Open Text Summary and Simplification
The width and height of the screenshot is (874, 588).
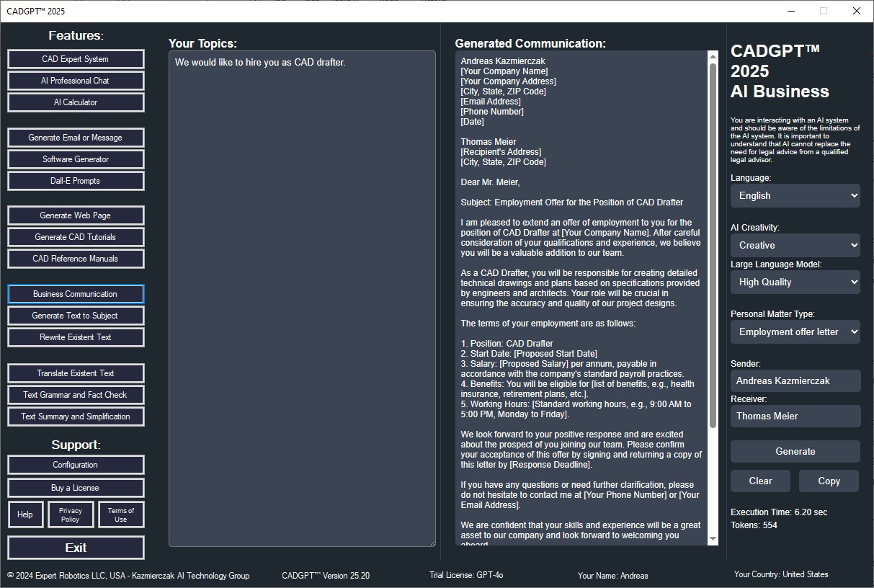76,416
